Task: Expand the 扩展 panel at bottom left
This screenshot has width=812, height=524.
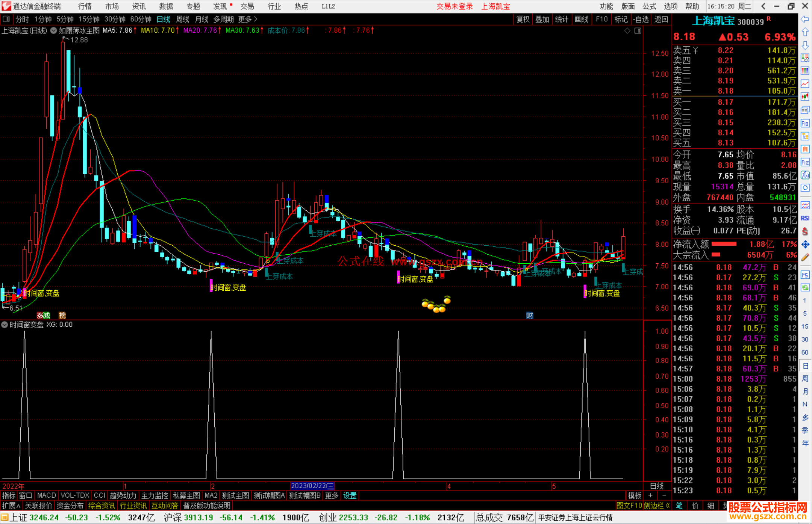Action: (x=11, y=506)
